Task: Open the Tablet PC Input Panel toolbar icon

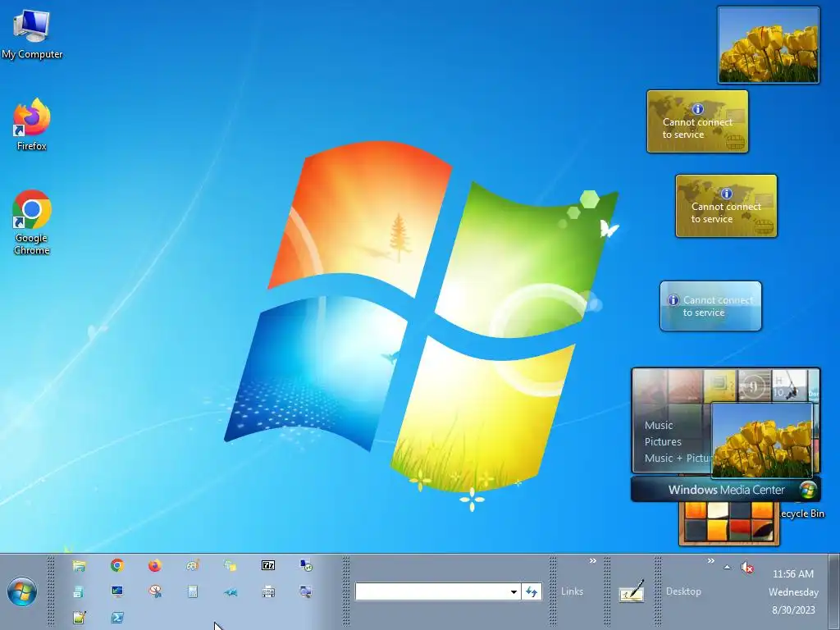Action: pos(632,592)
